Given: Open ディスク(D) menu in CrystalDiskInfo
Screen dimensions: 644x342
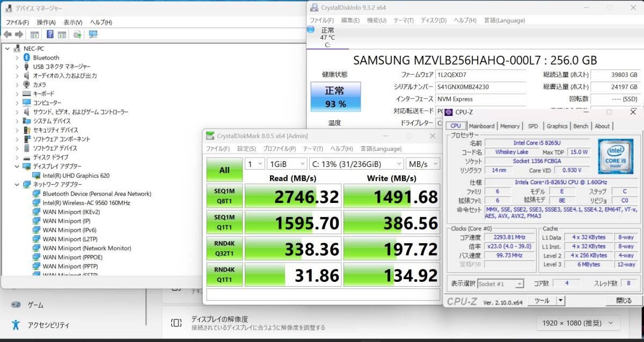Looking at the screenshot, I should (434, 20).
